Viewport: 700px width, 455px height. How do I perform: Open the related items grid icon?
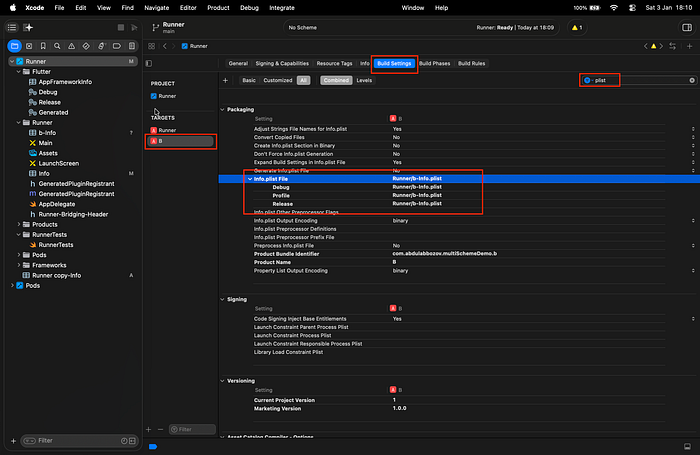click(x=152, y=46)
